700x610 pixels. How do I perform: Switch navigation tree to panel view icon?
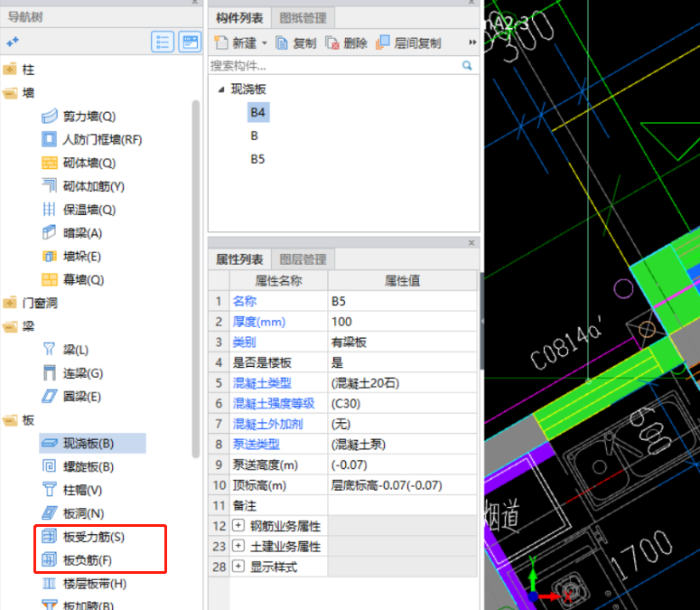pyautogui.click(x=190, y=42)
